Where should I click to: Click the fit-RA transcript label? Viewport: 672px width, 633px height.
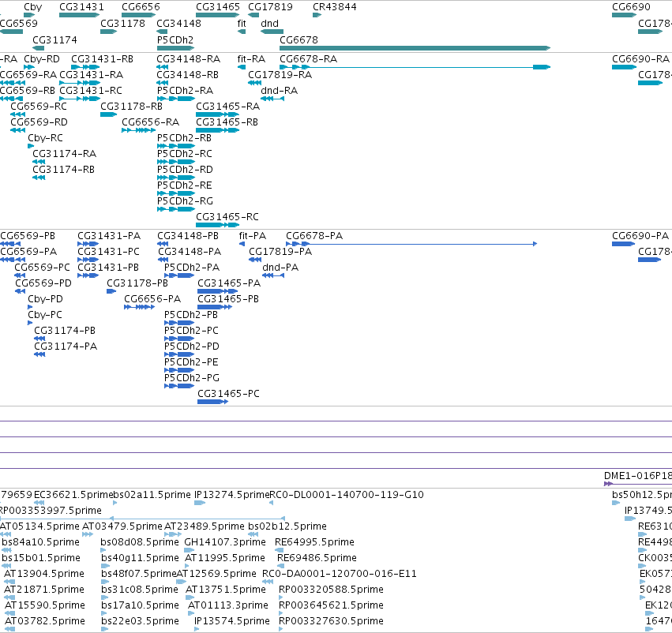251,58
